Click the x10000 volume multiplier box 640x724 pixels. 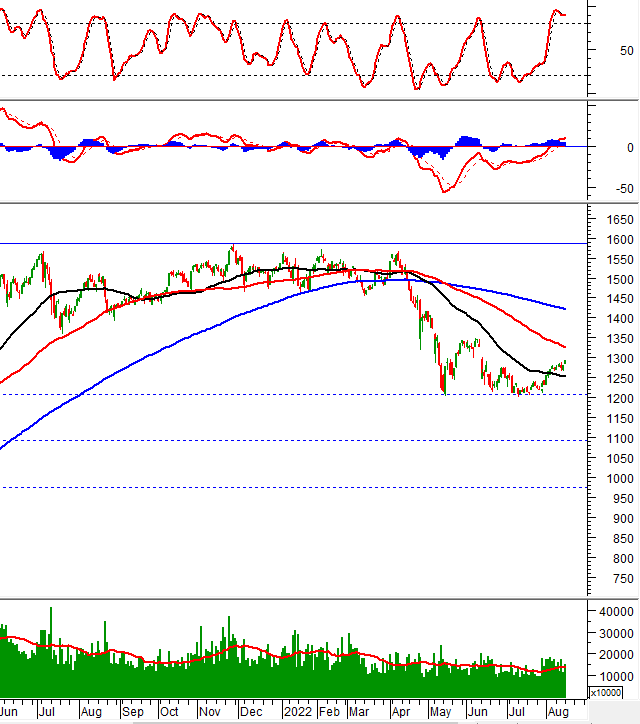tap(606, 693)
